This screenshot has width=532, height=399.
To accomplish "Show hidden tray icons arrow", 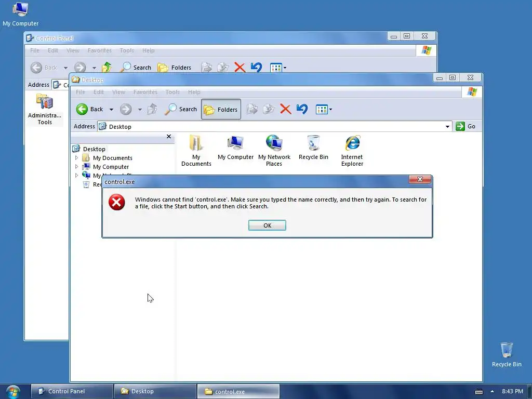I will coord(492,391).
